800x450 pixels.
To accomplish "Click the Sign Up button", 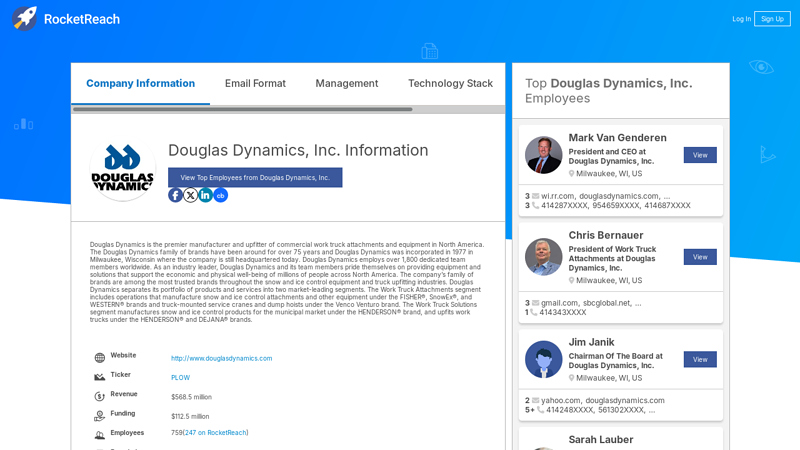I will [x=772, y=19].
